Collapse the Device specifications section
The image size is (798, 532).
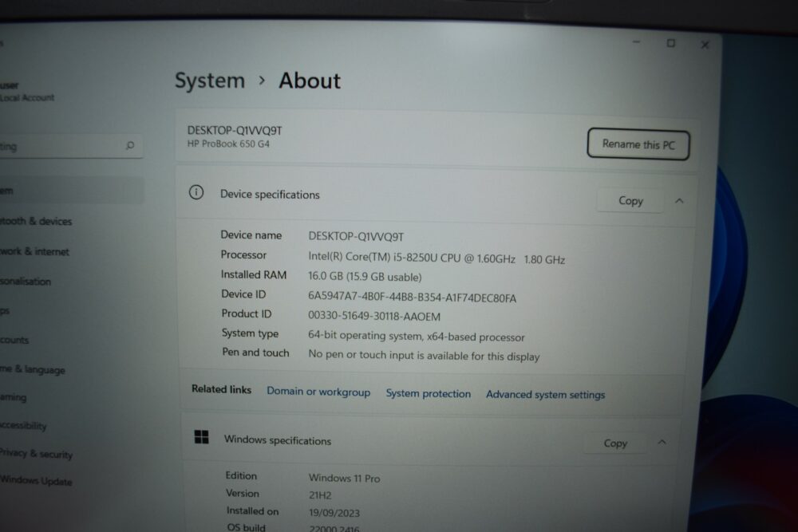(679, 201)
